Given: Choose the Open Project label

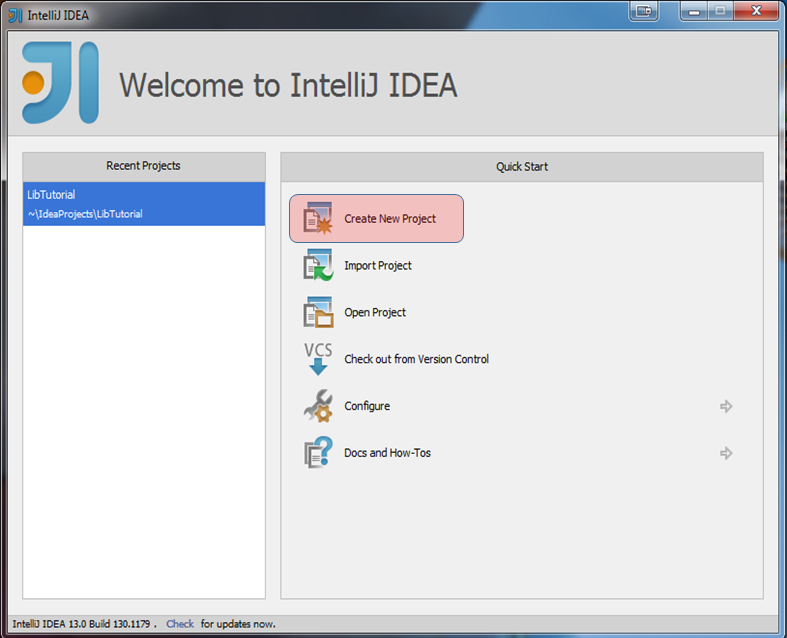Looking at the screenshot, I should (375, 312).
